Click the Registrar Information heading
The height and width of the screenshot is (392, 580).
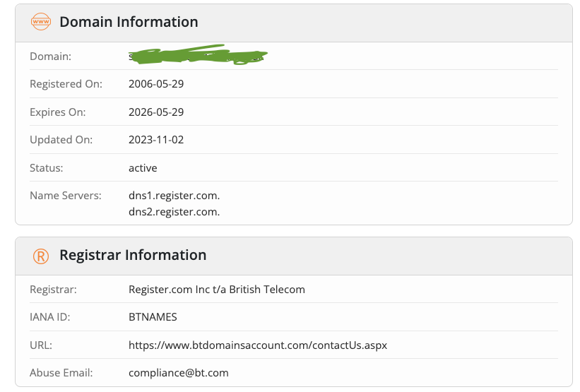133,256
